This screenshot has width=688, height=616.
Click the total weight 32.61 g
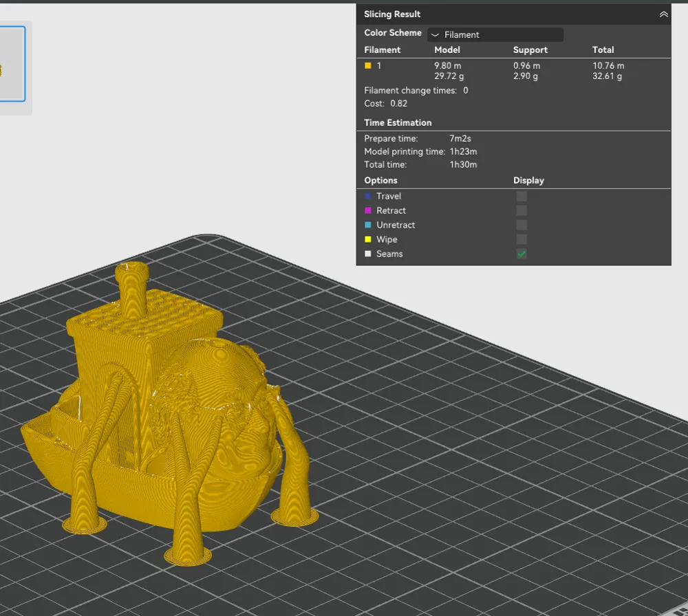coord(607,76)
